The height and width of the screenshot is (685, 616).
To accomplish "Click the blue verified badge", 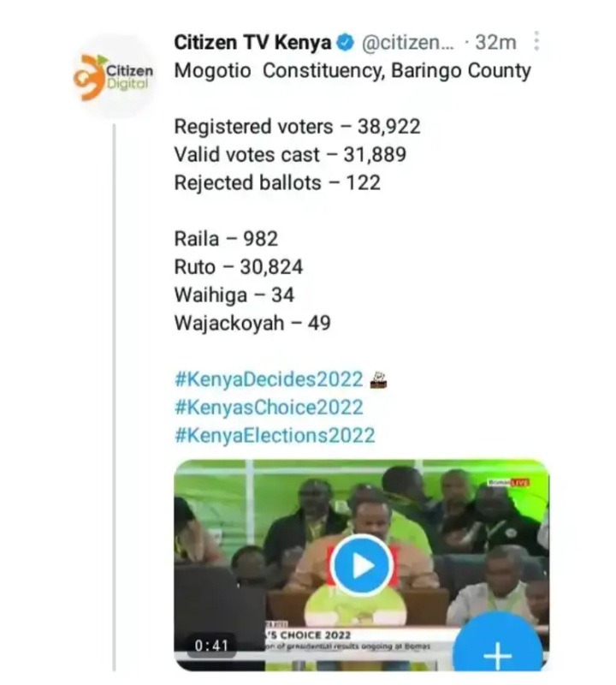I will pyautogui.click(x=346, y=43).
